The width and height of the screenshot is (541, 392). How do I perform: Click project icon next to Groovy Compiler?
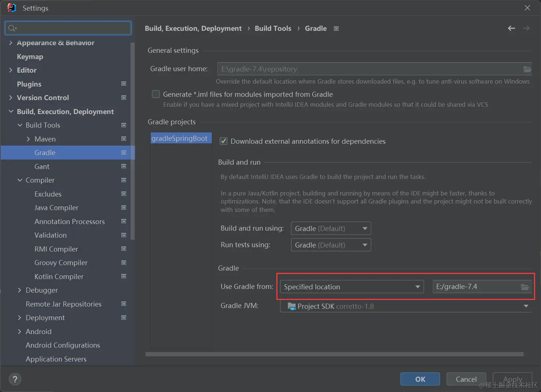(124, 263)
